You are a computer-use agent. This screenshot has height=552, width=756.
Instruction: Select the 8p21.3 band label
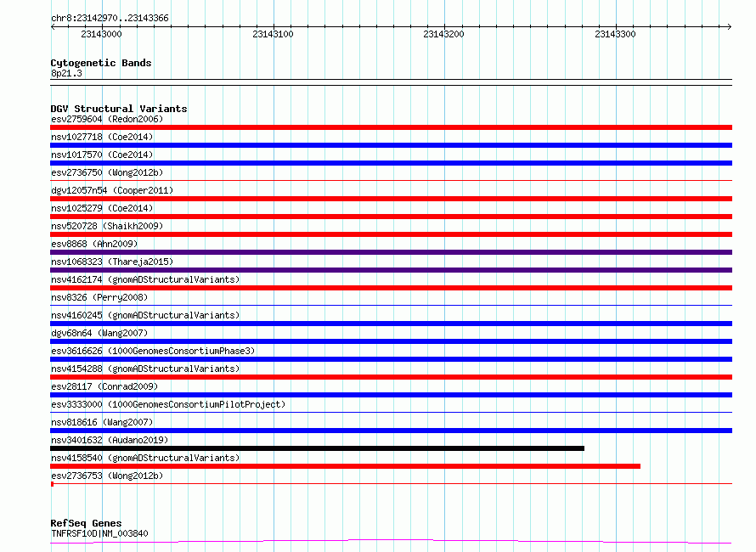(66, 73)
